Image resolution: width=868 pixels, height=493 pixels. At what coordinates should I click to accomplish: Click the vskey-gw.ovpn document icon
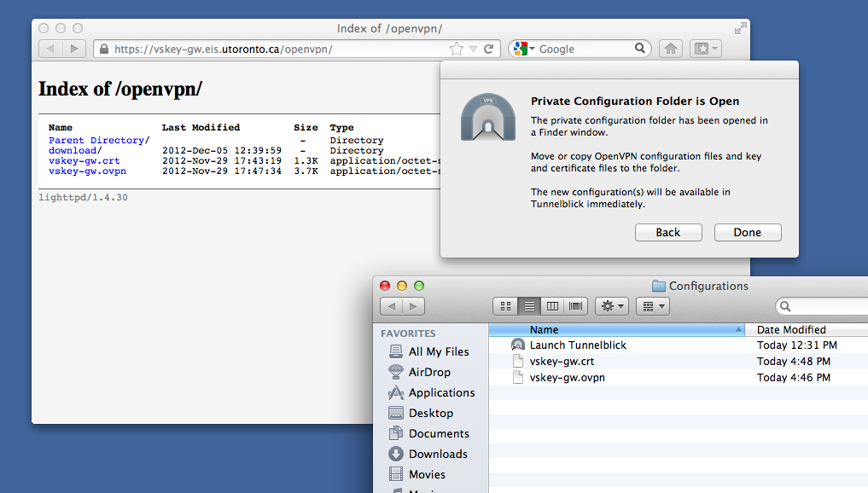click(518, 377)
